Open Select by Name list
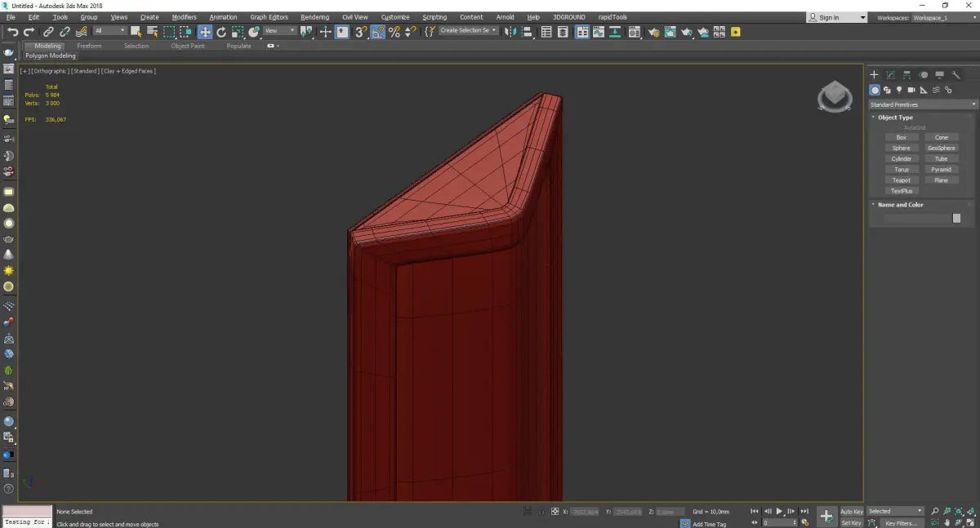980x528 pixels. [153, 32]
